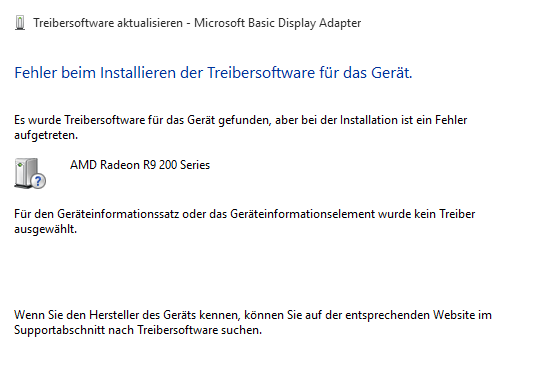This screenshot has width=549, height=379.
Task: Click the small device icon in title bar
Action: (20, 23)
